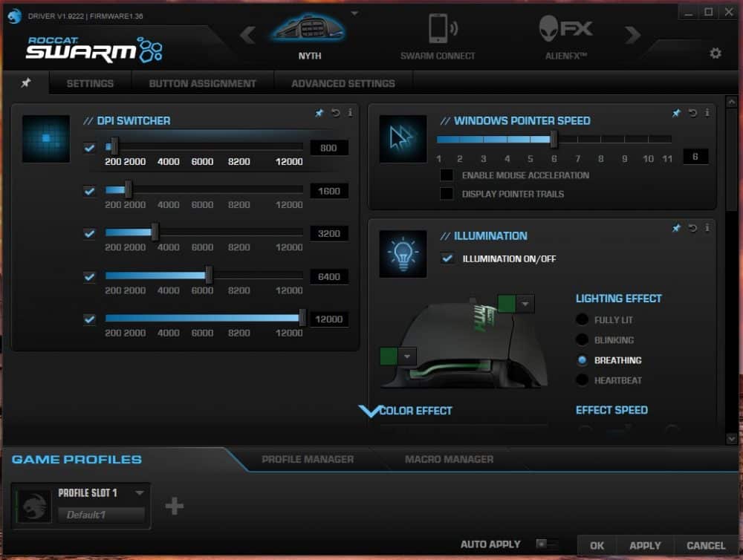Open the settings gear icon
743x560 pixels.
[715, 53]
